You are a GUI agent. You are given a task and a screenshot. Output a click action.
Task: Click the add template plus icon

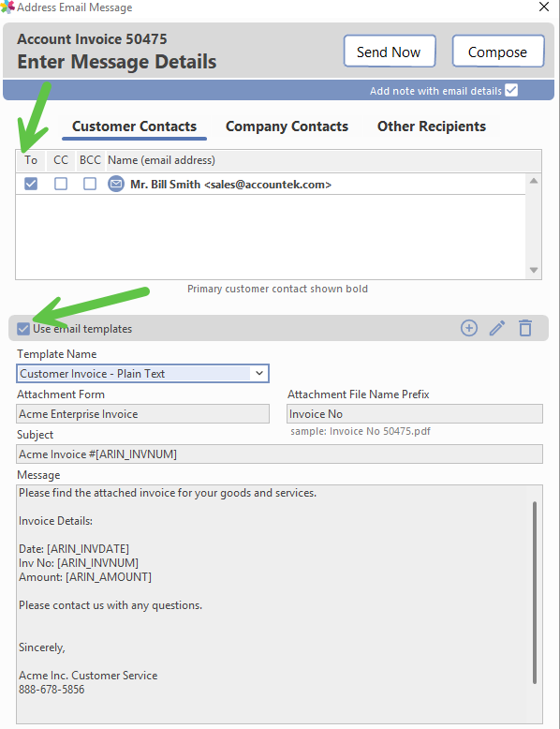coord(469,328)
